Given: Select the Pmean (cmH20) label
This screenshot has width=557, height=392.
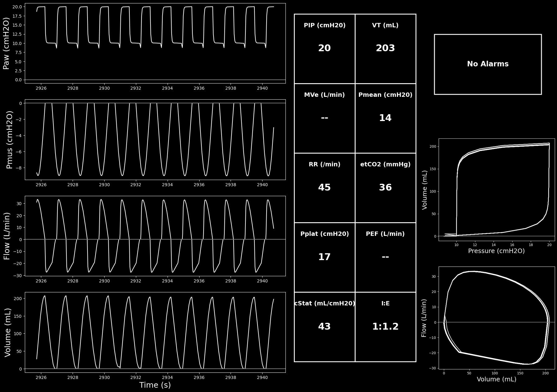Looking at the screenshot, I should pyautogui.click(x=385, y=95).
